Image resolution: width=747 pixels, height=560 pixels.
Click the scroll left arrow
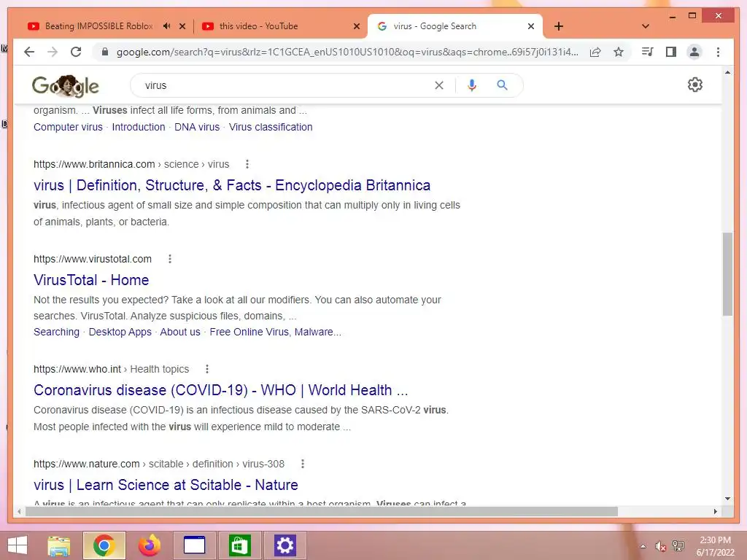pyautogui.click(x=19, y=511)
